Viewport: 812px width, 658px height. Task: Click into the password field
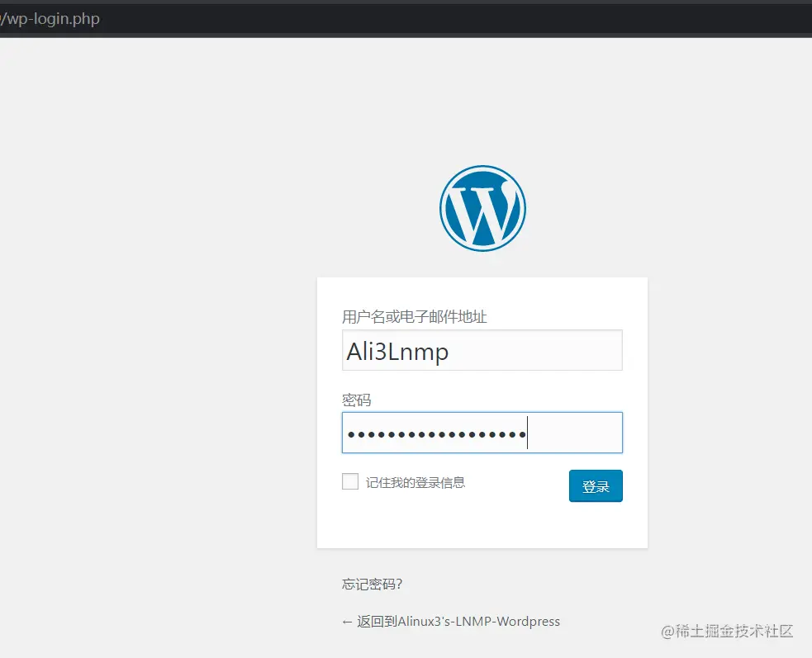tap(482, 433)
